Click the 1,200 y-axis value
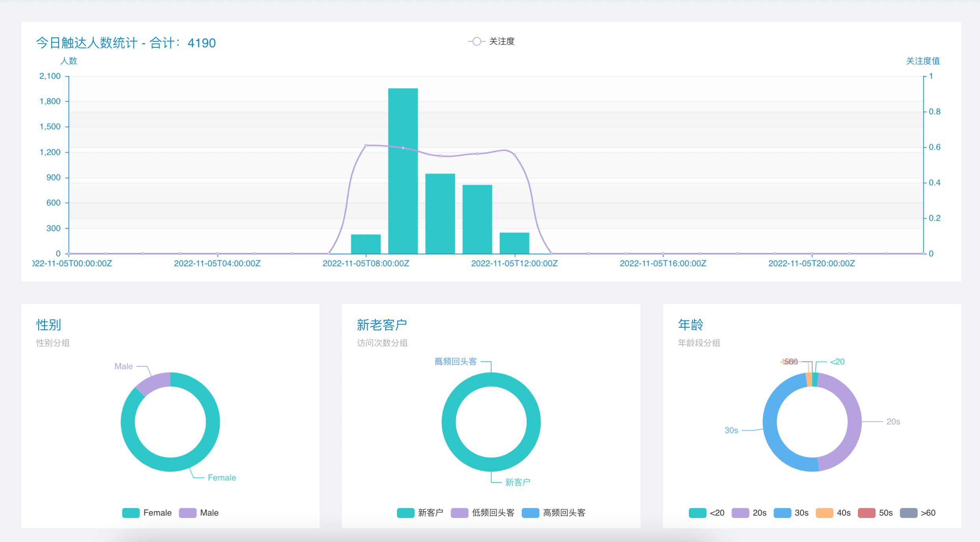 [50, 152]
